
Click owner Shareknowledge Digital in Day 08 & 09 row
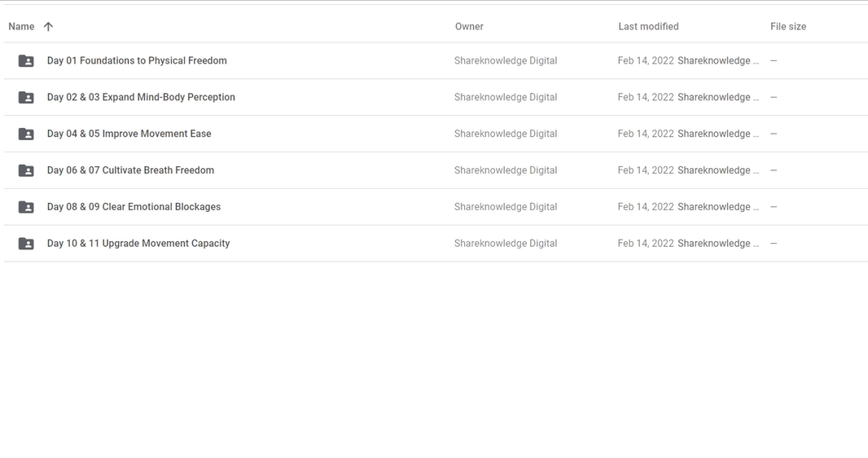506,207
